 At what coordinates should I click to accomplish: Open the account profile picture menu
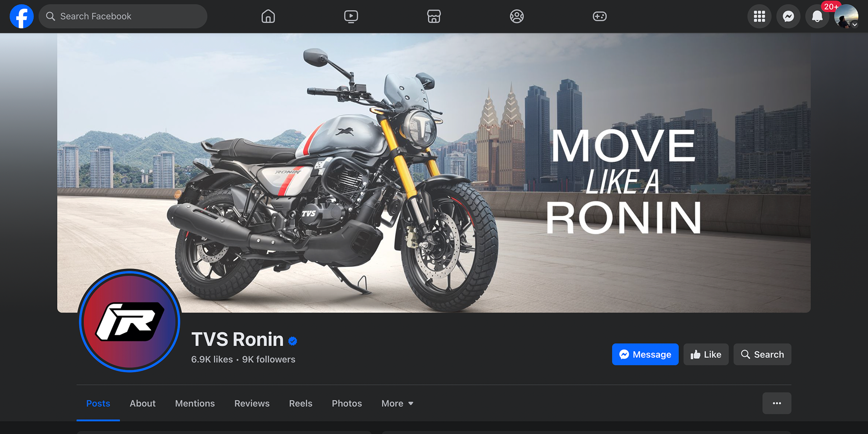(846, 16)
